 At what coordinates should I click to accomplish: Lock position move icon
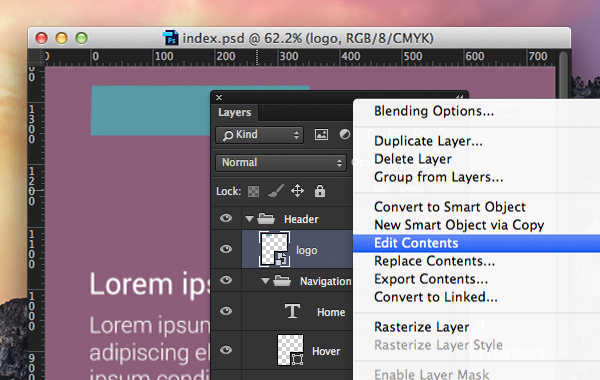point(297,191)
